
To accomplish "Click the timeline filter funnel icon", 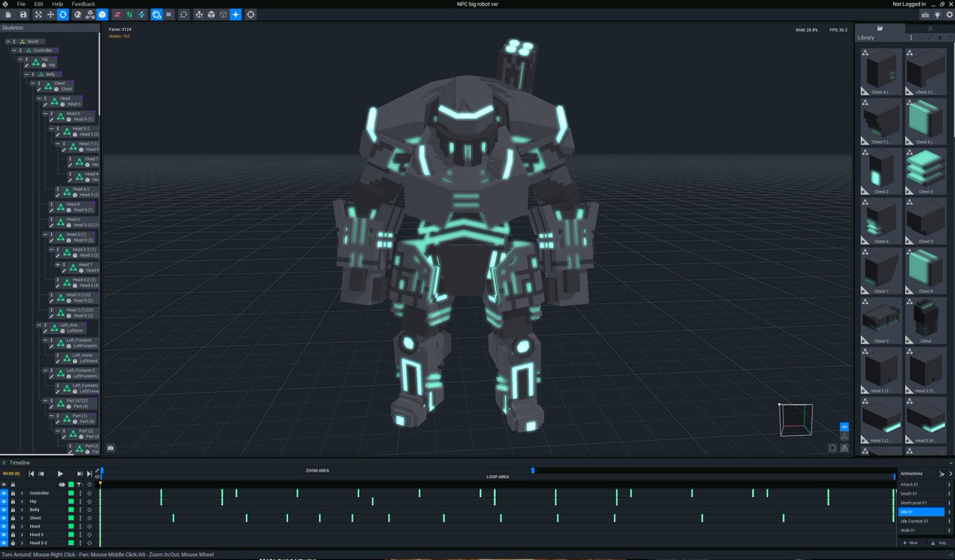I will pyautogui.click(x=80, y=484).
